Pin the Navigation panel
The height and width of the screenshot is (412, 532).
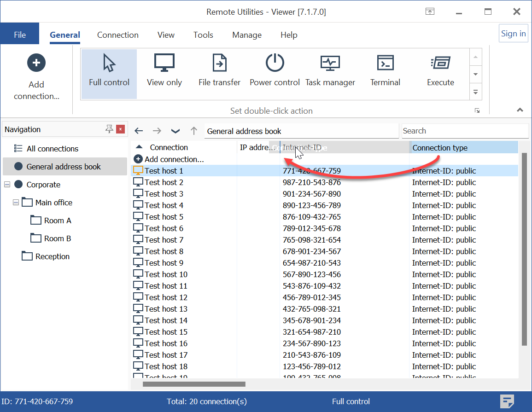click(109, 129)
